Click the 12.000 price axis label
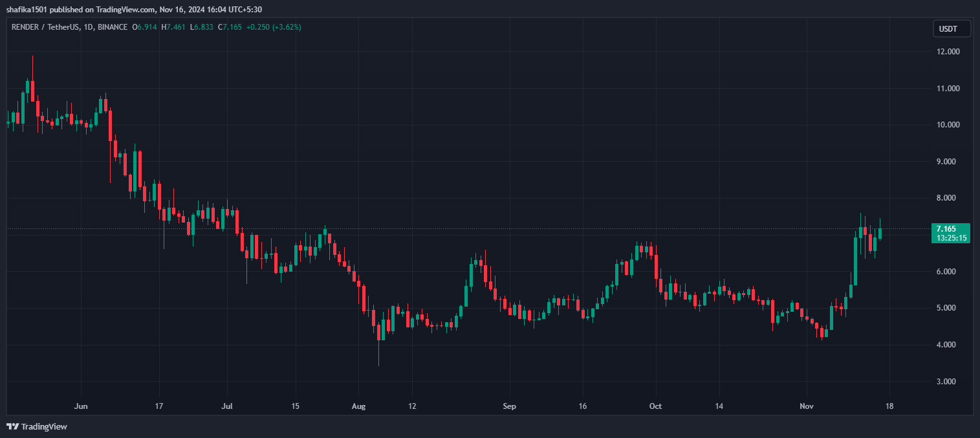 click(947, 51)
